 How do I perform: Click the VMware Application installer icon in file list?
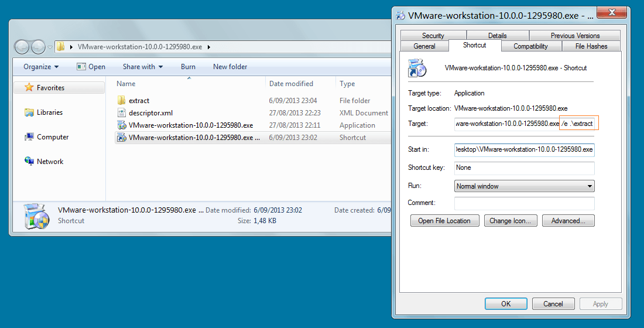122,125
